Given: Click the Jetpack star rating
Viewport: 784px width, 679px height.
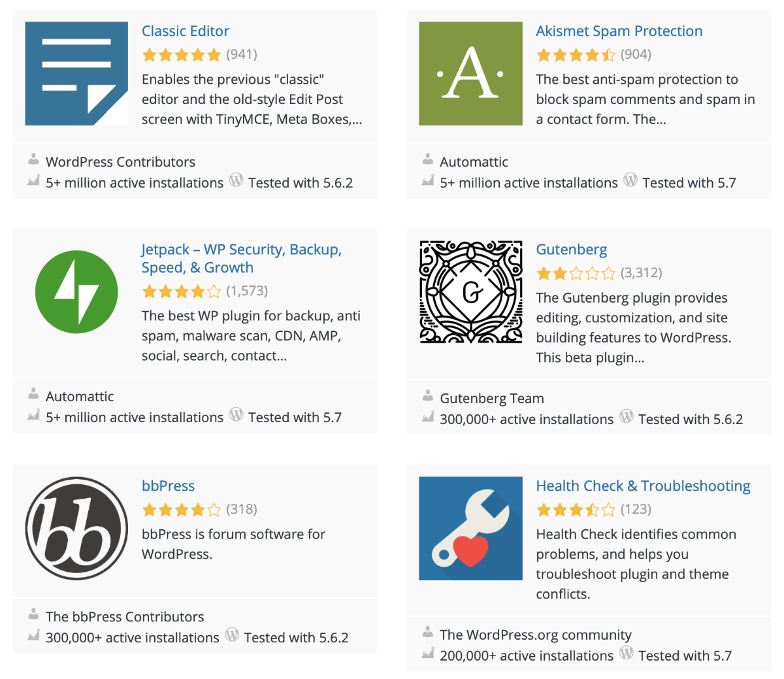Looking at the screenshot, I should (181, 291).
